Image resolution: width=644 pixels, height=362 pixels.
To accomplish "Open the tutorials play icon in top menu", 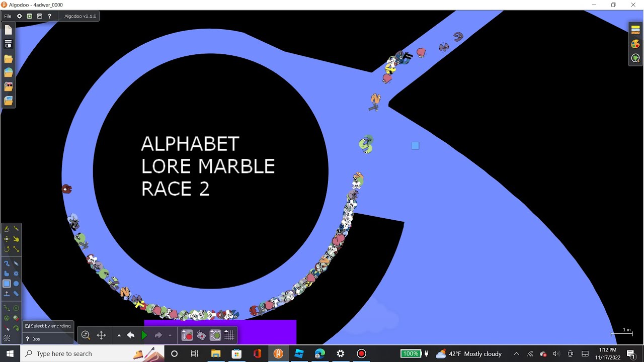I will [x=29, y=16].
